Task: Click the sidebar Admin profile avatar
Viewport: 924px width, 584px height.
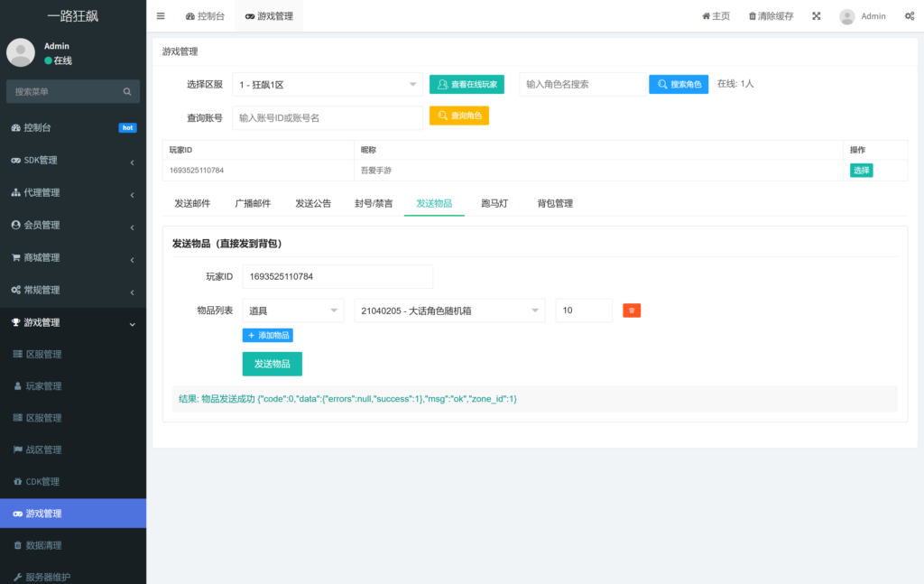Action: pyautogui.click(x=21, y=52)
